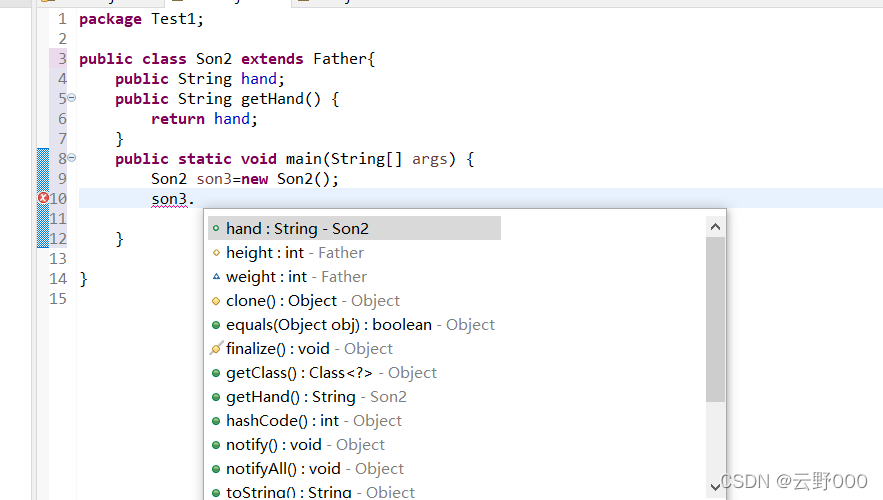Click the public field icon beside hand
The width and height of the screenshot is (883, 500).
click(216, 229)
